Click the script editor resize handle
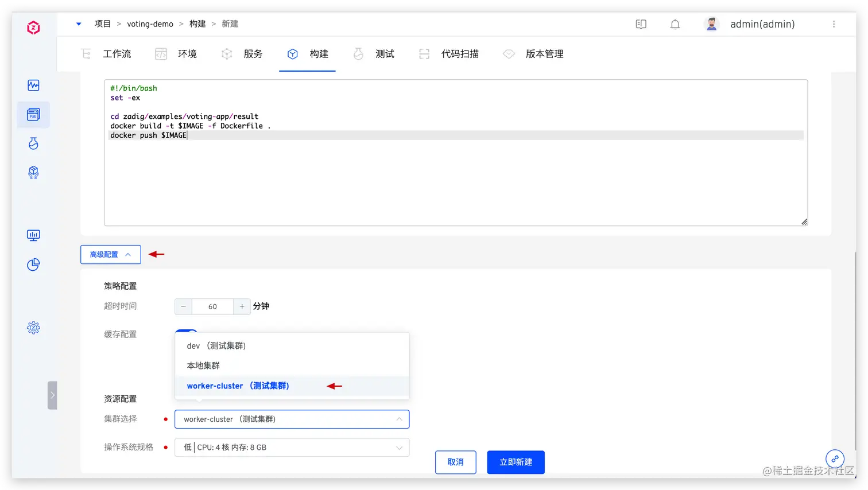The height and width of the screenshot is (490, 868). pyautogui.click(x=804, y=222)
